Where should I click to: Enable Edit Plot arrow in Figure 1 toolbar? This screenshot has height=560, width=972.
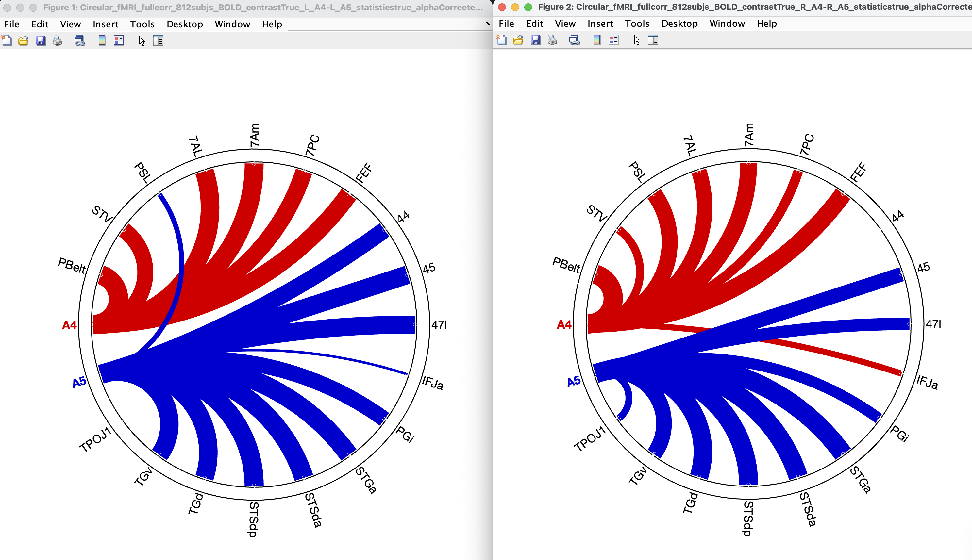pyautogui.click(x=142, y=41)
